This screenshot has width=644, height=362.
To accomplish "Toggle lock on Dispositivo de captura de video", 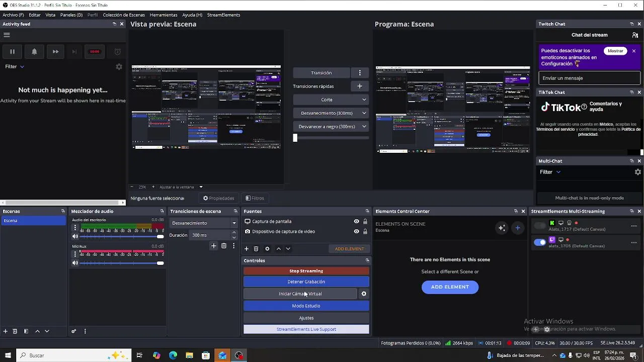I will pos(365,231).
